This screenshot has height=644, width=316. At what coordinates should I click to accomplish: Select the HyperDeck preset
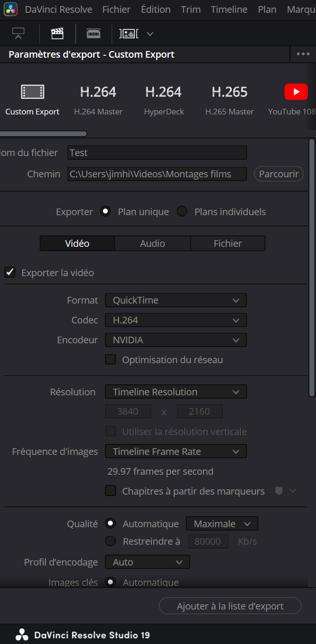(x=164, y=100)
